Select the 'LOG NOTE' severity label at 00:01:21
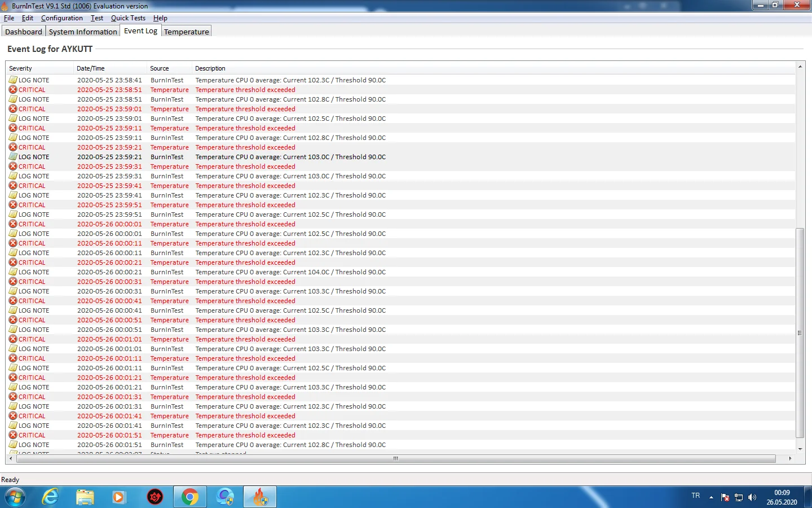Image resolution: width=812 pixels, height=508 pixels. 34,387
